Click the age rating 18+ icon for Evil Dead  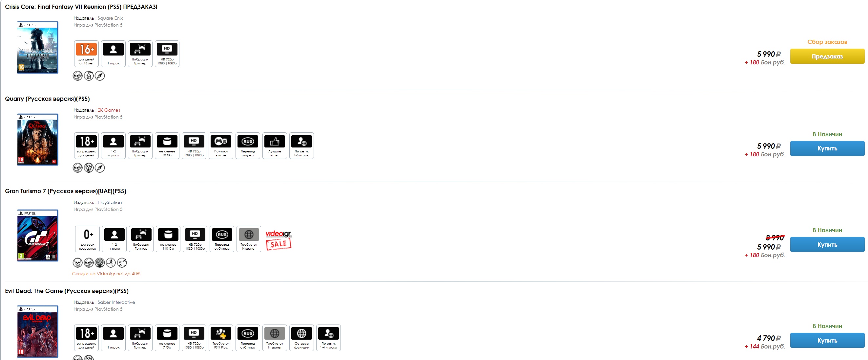tap(86, 333)
